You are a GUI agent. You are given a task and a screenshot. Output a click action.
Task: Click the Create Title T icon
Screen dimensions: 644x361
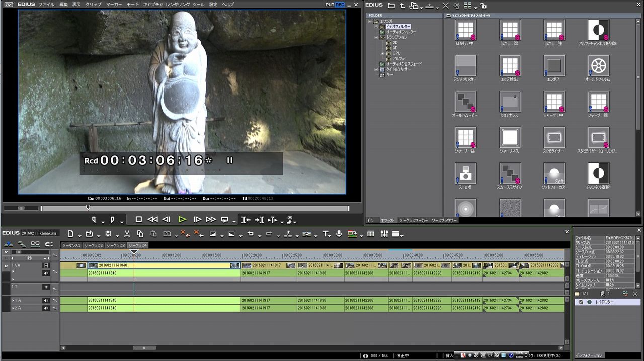tap(326, 234)
